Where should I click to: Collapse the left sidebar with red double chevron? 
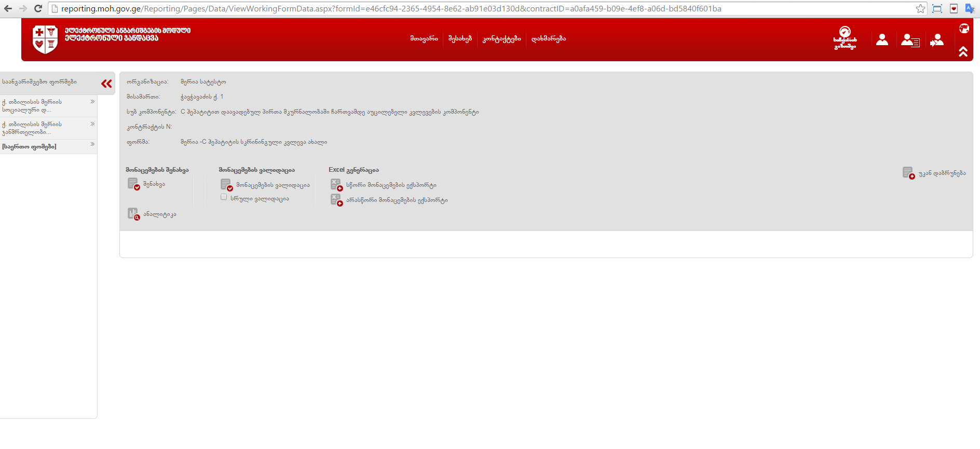point(106,84)
